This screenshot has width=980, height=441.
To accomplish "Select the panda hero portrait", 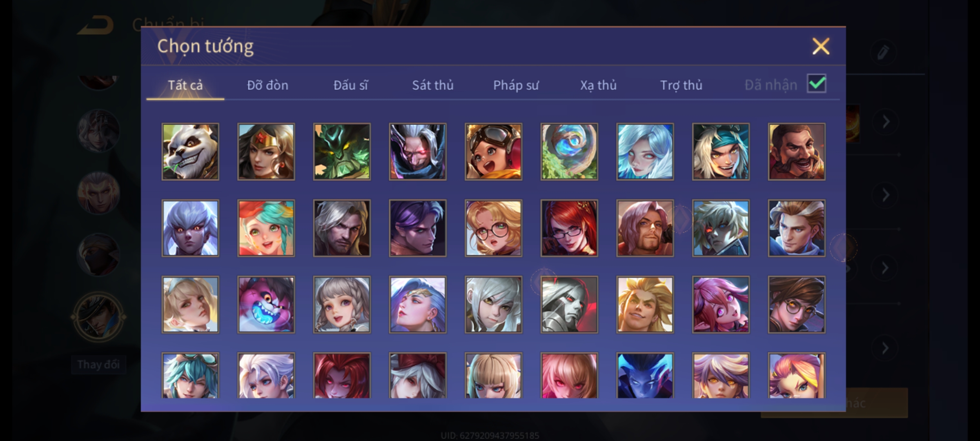I will (x=190, y=152).
